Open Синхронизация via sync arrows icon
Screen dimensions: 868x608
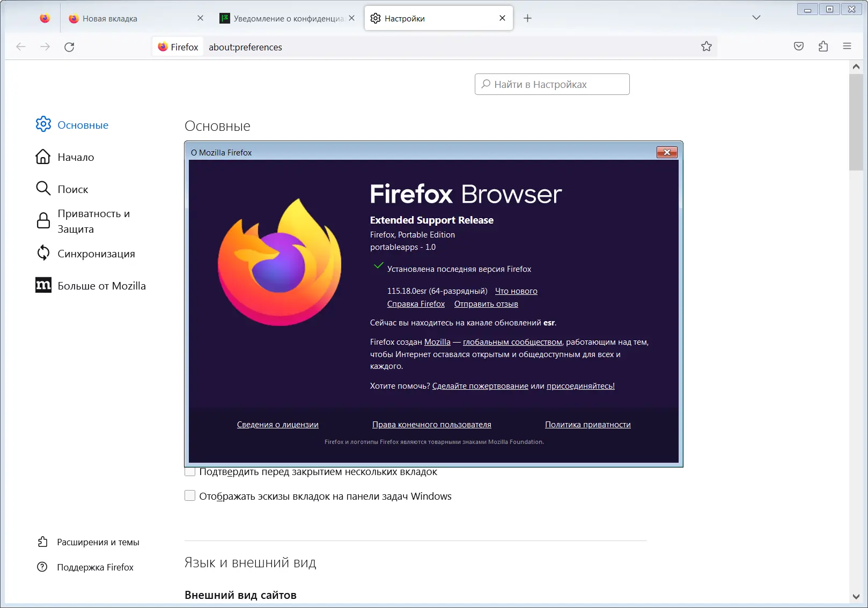[43, 253]
